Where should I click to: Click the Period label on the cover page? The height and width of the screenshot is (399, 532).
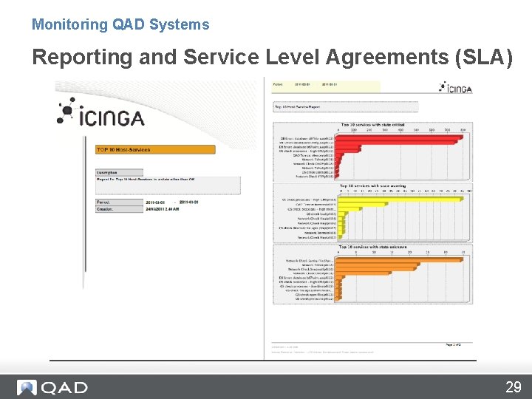[119, 202]
